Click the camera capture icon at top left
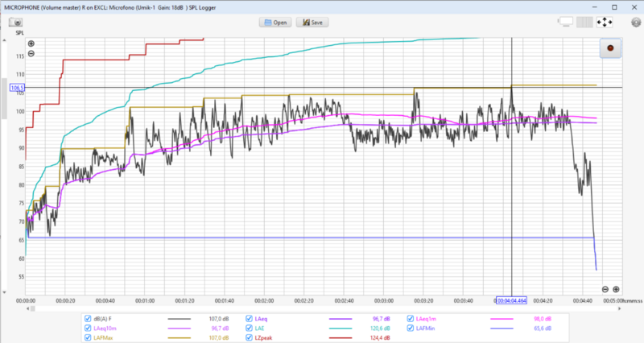 click(x=15, y=23)
